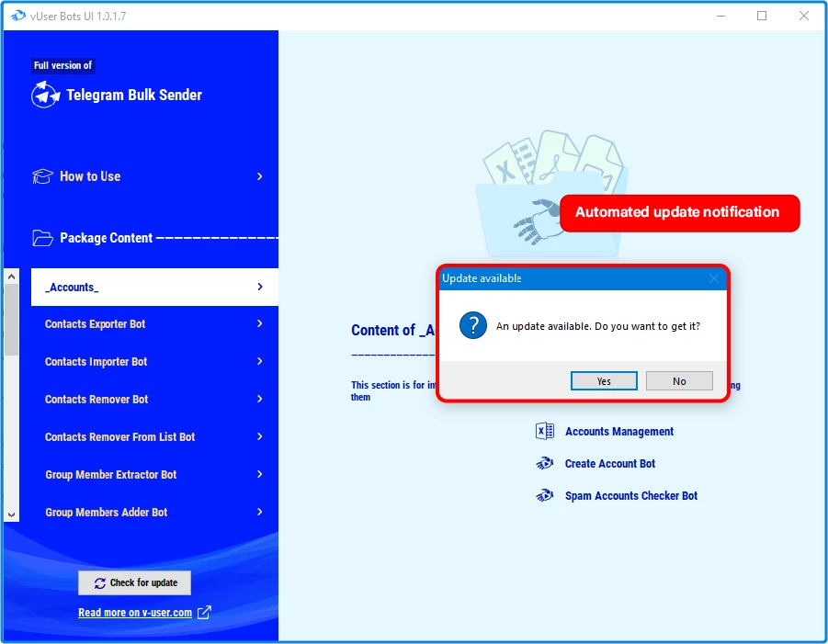Select Contacts Remover Bot in sidebar
The image size is (828, 644).
154,399
